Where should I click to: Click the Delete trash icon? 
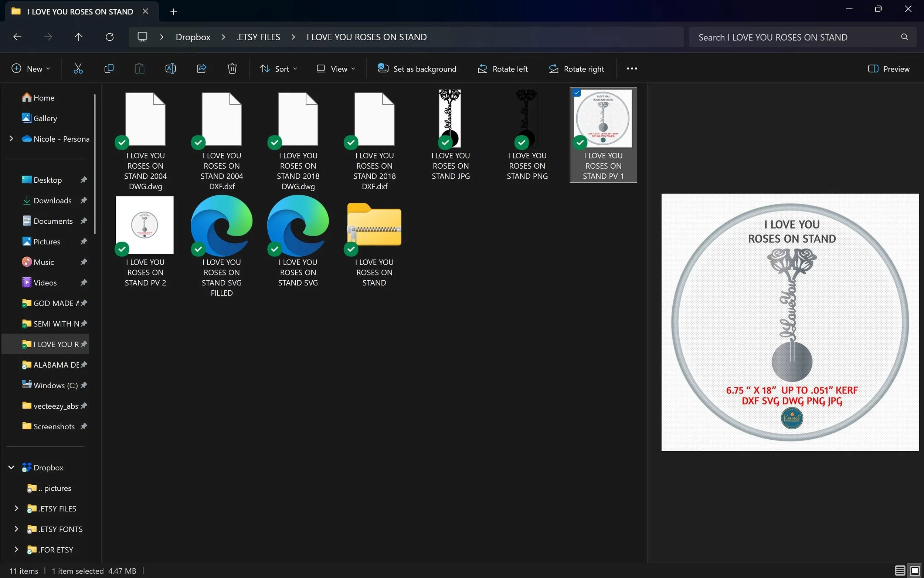coord(232,69)
